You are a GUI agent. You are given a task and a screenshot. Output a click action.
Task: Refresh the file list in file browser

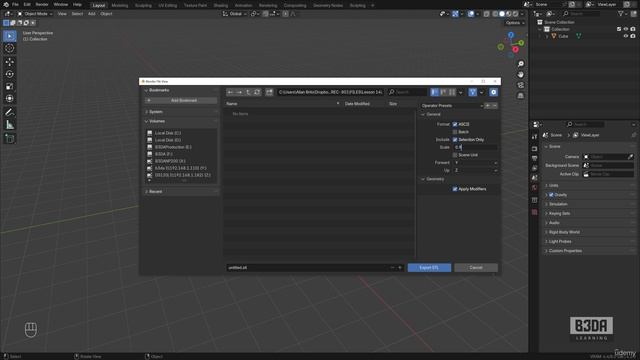pyautogui.click(x=257, y=92)
